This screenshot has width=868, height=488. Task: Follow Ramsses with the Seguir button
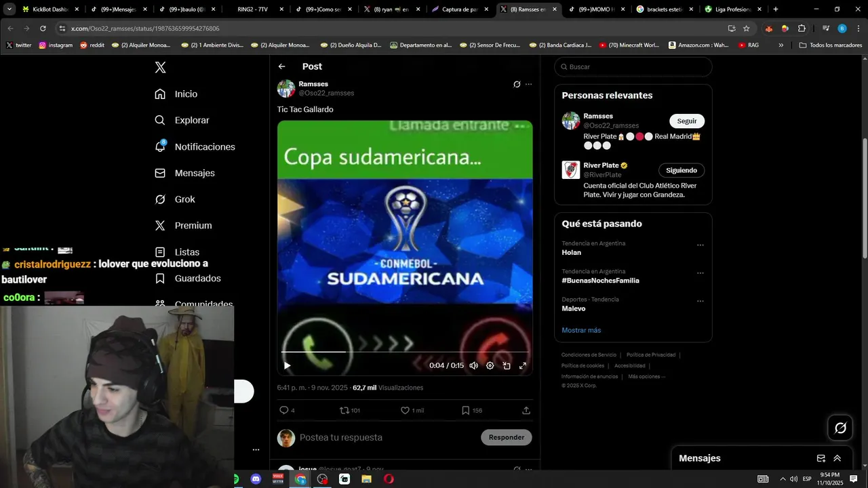click(687, 121)
